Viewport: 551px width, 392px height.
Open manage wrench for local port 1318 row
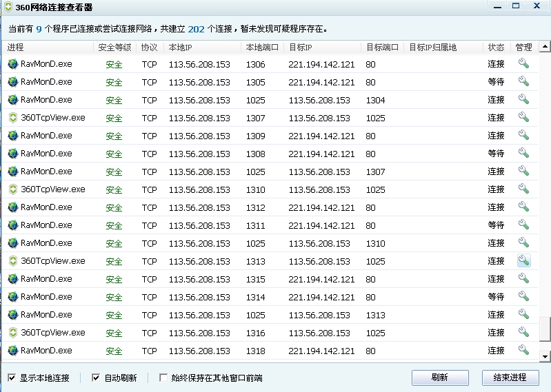(523, 350)
